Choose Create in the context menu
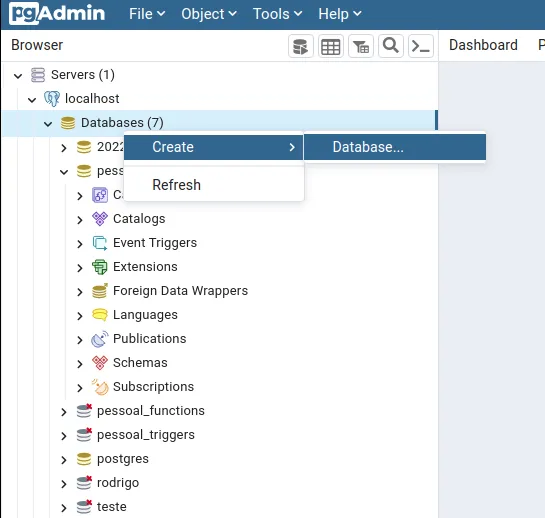The image size is (545, 518). pyautogui.click(x=213, y=147)
